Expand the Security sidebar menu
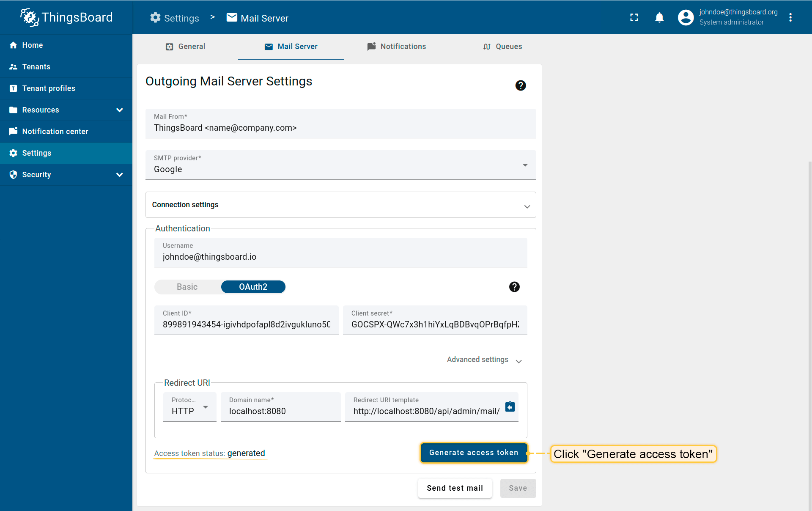 [x=66, y=175]
